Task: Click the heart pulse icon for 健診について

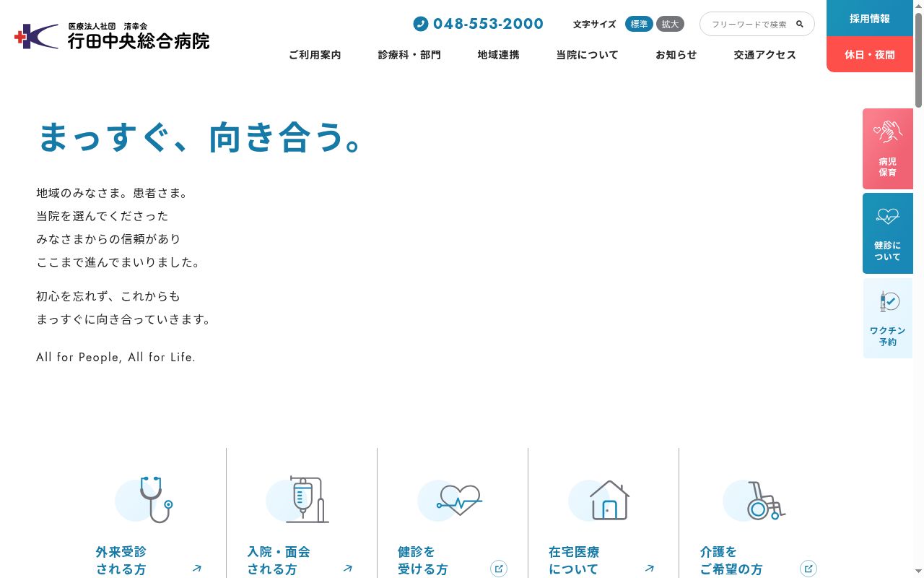Action: pyautogui.click(x=887, y=216)
